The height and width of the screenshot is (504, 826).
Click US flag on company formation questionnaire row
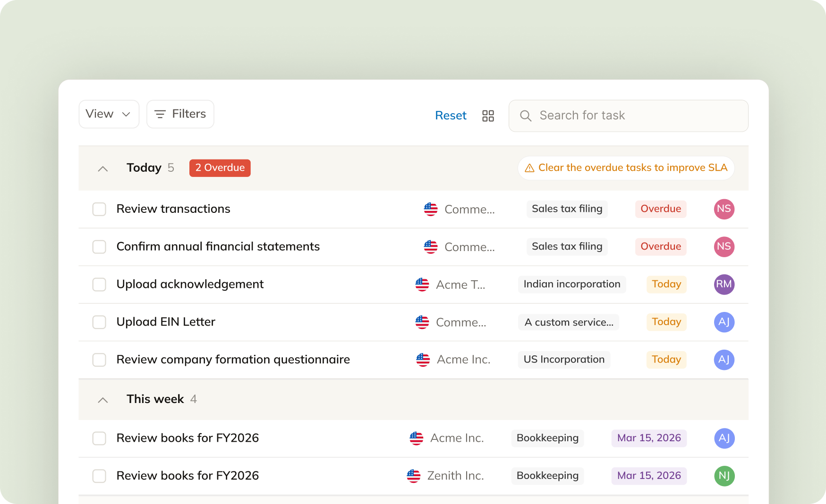click(423, 360)
